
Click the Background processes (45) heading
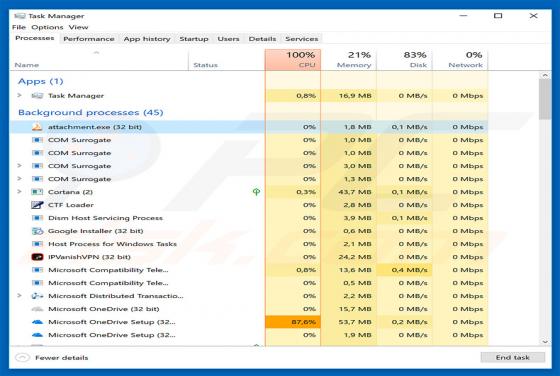(91, 112)
